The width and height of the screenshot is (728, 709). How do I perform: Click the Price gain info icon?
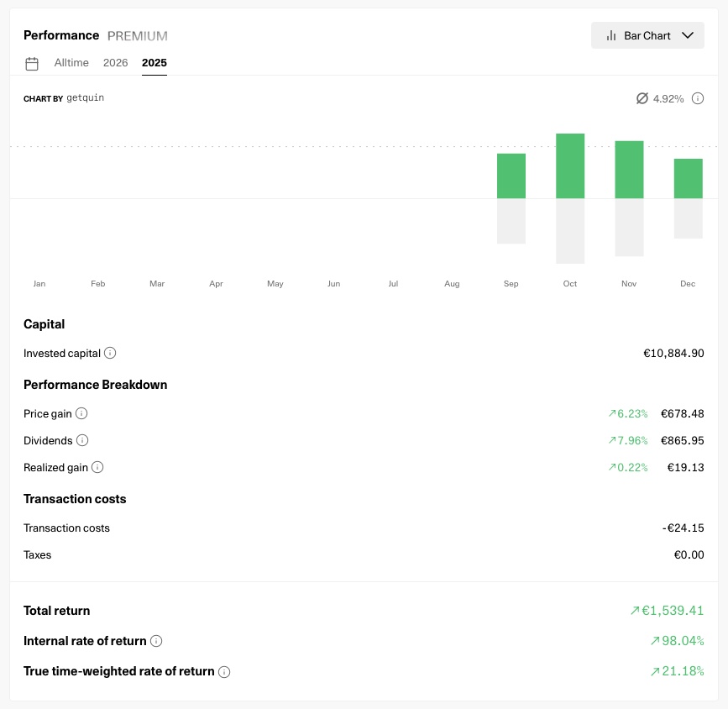81,414
